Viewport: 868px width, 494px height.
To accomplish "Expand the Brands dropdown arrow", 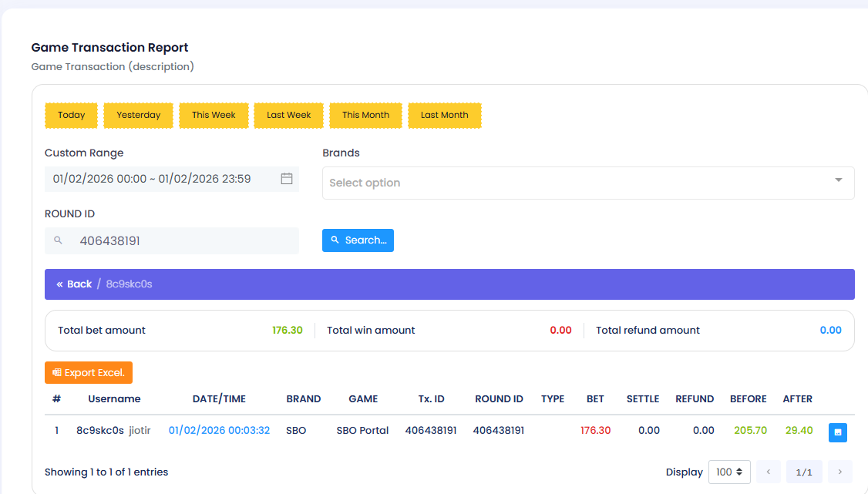I will (838, 180).
